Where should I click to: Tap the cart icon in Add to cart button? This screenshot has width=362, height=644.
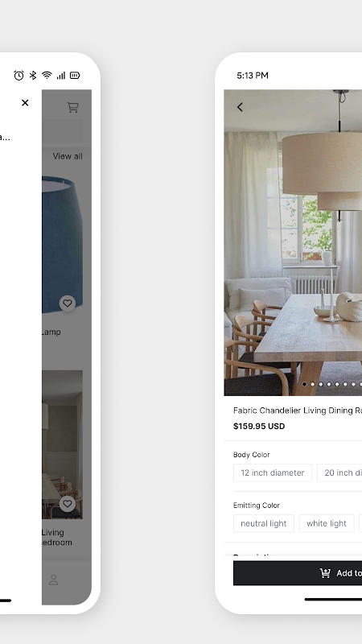(325, 573)
